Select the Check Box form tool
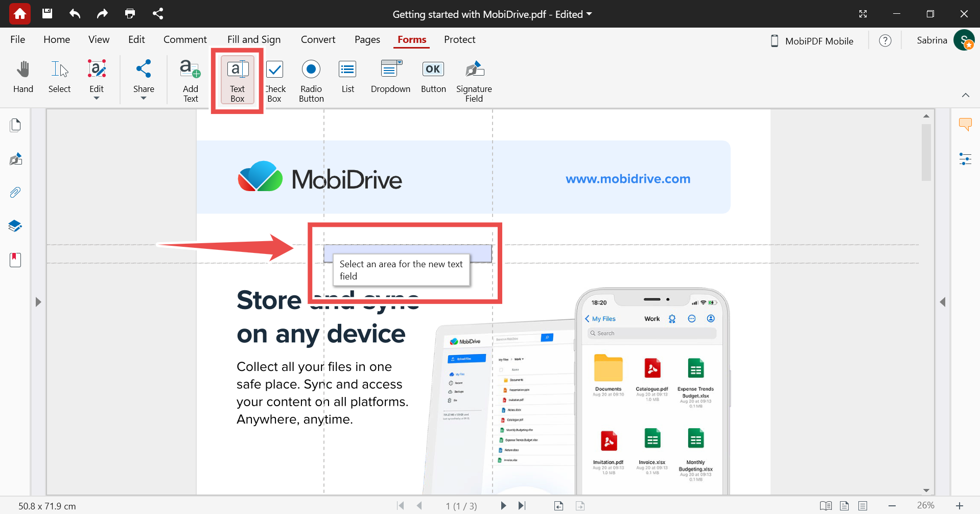 [275, 80]
